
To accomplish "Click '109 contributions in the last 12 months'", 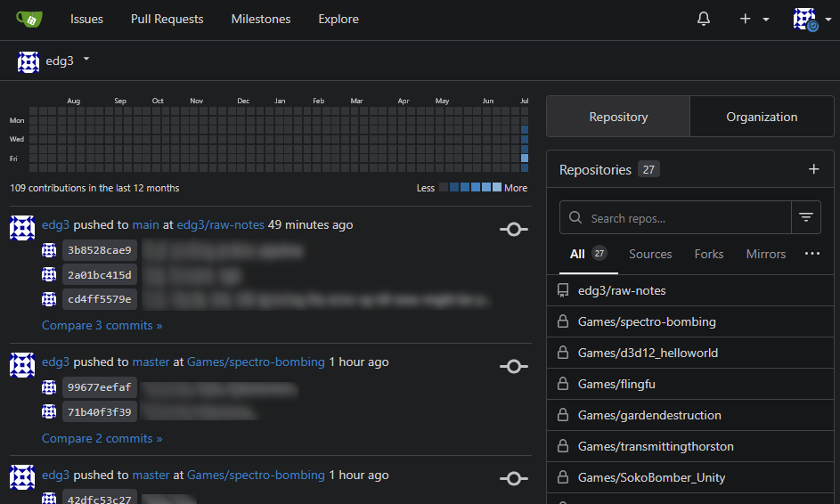I will pos(94,188).
